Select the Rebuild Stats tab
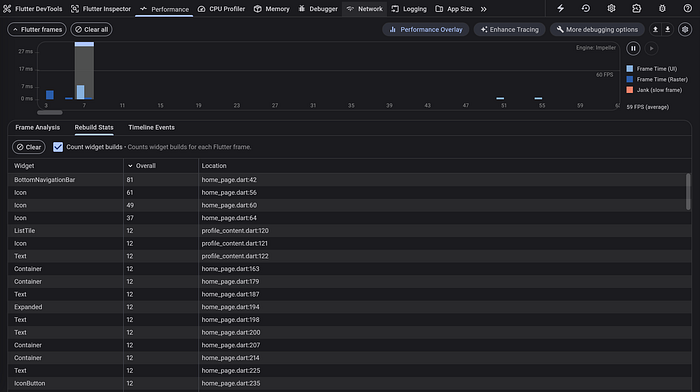 pyautogui.click(x=94, y=127)
